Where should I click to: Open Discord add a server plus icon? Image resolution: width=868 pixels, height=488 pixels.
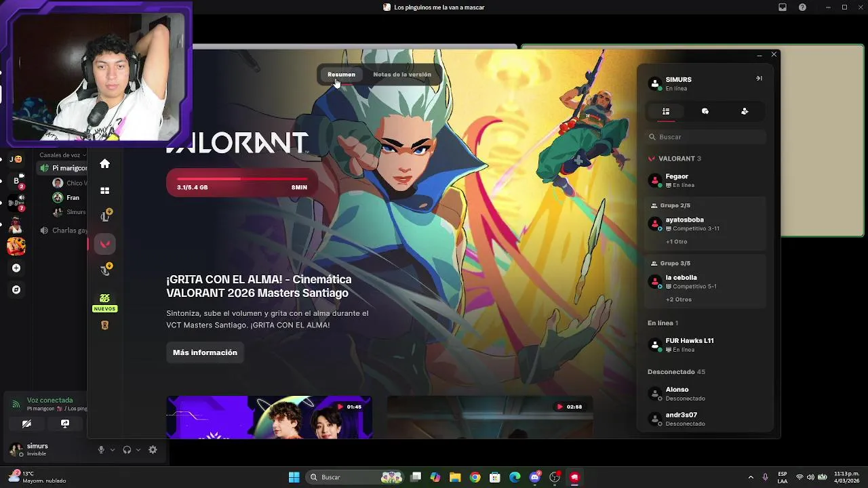tap(16, 268)
